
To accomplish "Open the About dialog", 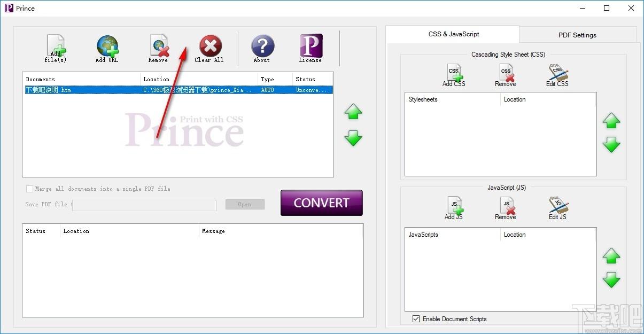I will [262, 48].
